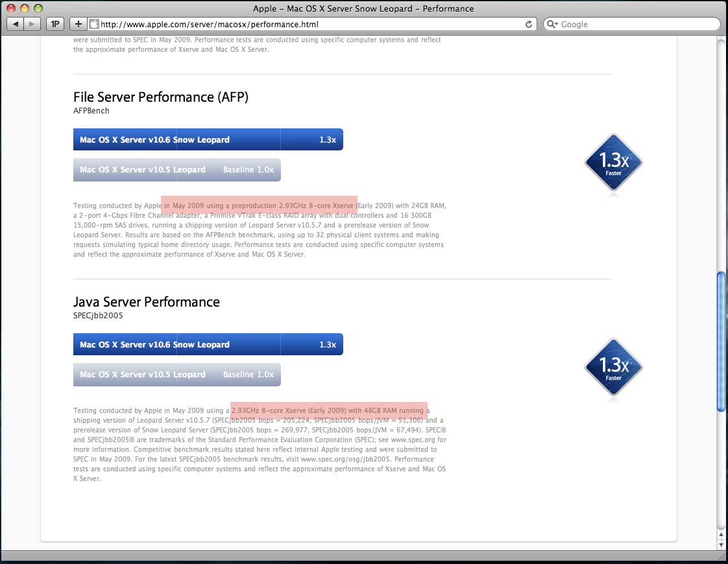The height and width of the screenshot is (564, 728).
Task: Click the vertical scrollbar thumb
Action: coord(721,342)
